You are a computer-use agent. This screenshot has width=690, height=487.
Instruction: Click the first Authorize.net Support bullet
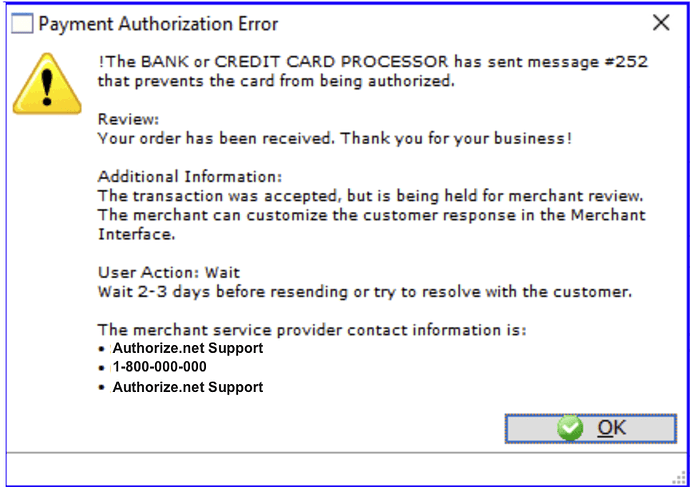click(x=187, y=348)
